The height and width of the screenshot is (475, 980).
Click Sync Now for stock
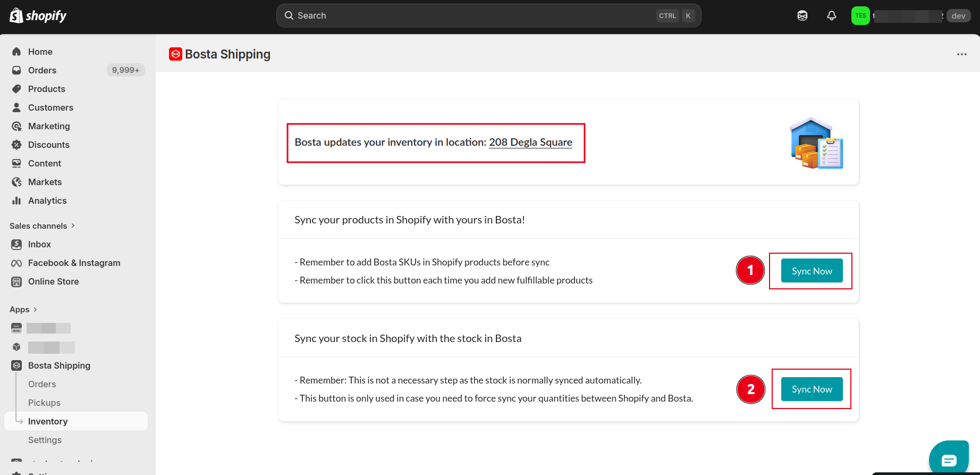pyautogui.click(x=812, y=389)
